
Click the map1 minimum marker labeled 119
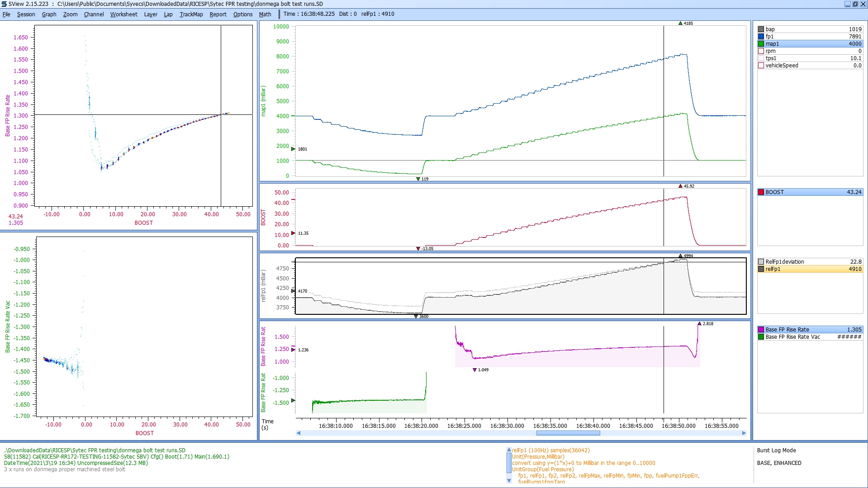point(418,179)
